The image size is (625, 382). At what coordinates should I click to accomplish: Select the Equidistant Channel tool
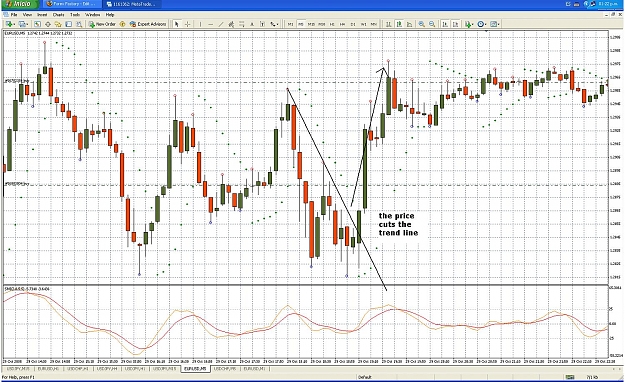coord(231,24)
